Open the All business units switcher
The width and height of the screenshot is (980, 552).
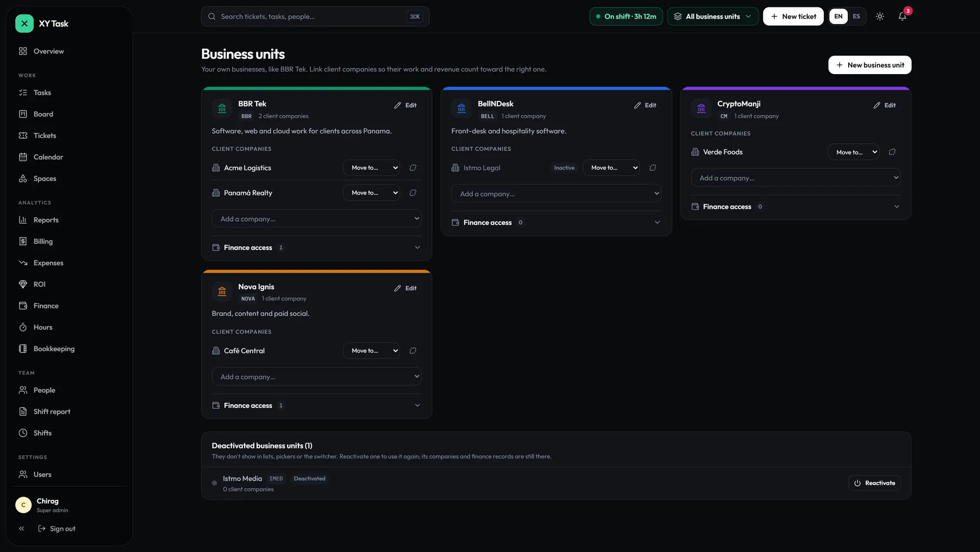click(713, 17)
